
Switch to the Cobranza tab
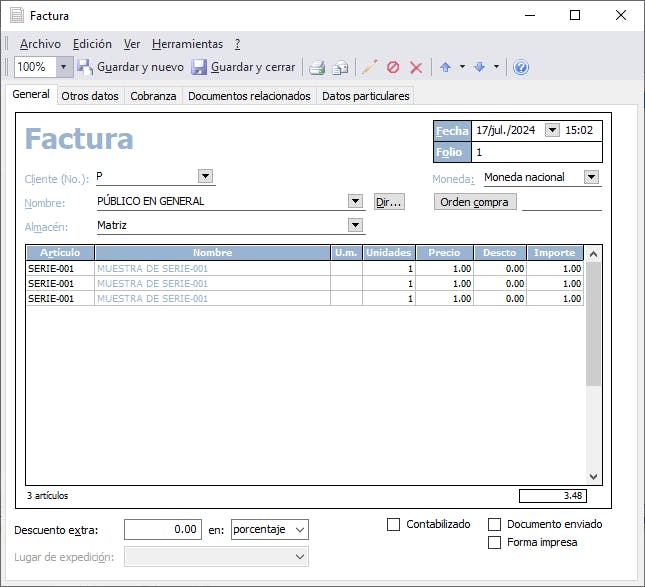coord(153,96)
